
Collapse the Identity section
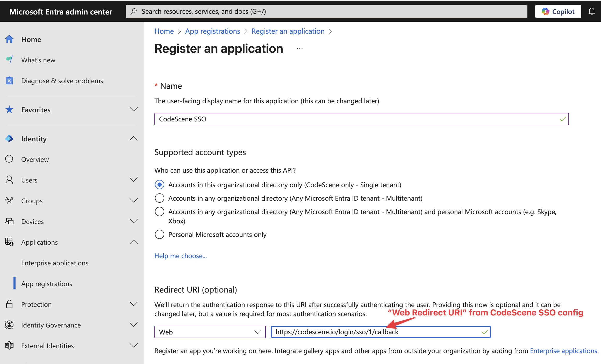click(134, 139)
